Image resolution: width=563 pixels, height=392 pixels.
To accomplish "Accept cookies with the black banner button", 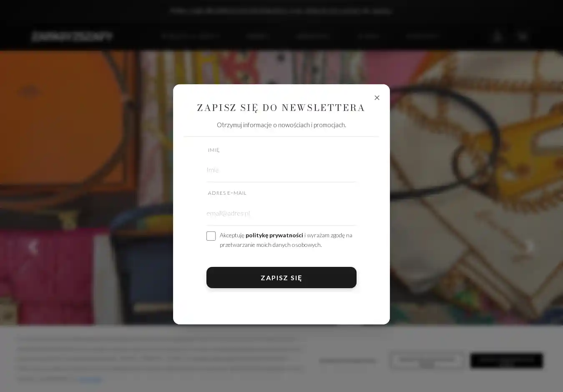I will 507,361.
